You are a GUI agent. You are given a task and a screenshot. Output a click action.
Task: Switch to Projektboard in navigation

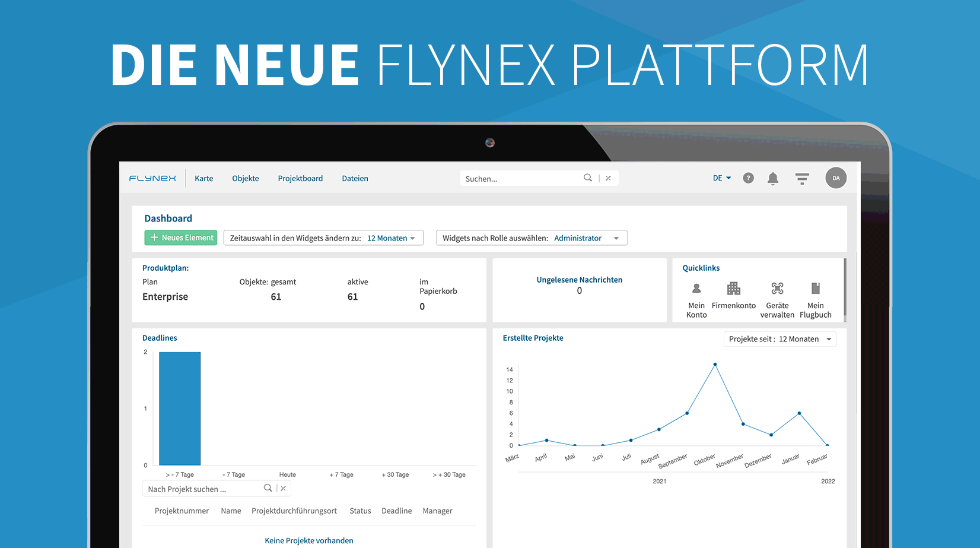coord(300,179)
